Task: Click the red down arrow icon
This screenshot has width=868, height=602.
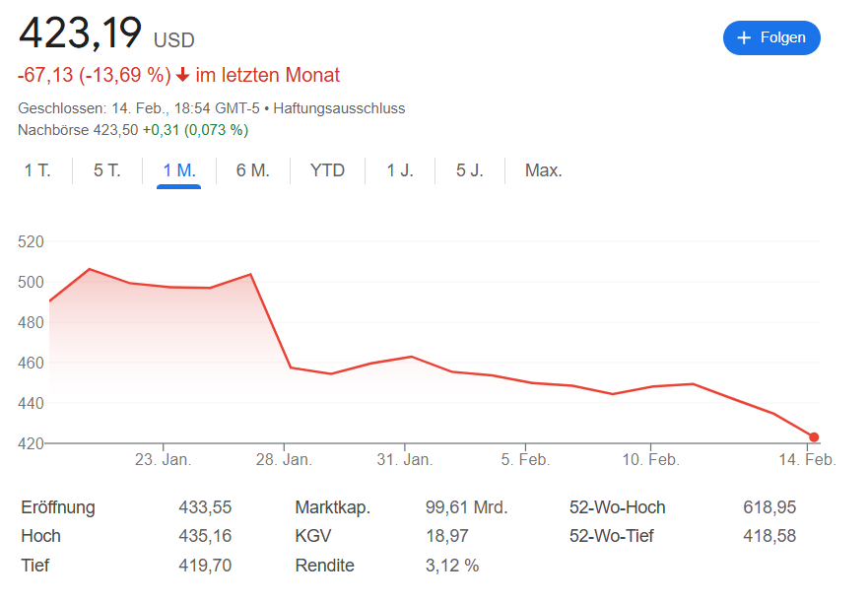Action: click(182, 75)
